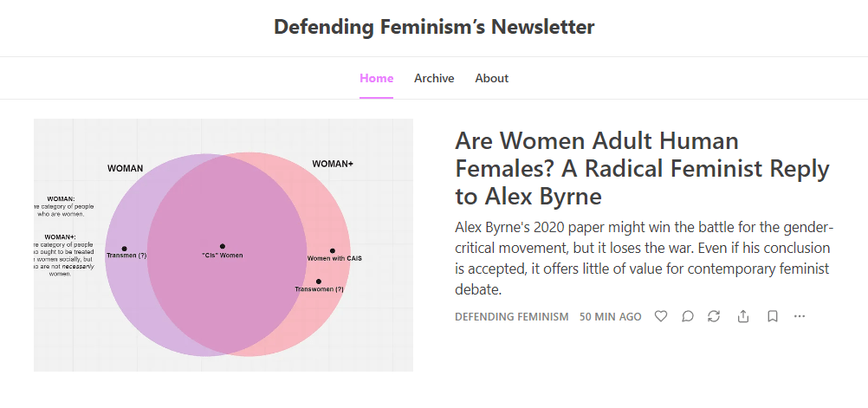Click the 'Transmen (?)' point in the diagram
This screenshot has width=868, height=408.
(125, 249)
